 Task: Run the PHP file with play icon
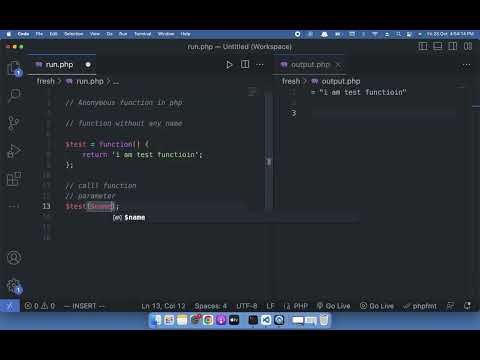pos(229,65)
